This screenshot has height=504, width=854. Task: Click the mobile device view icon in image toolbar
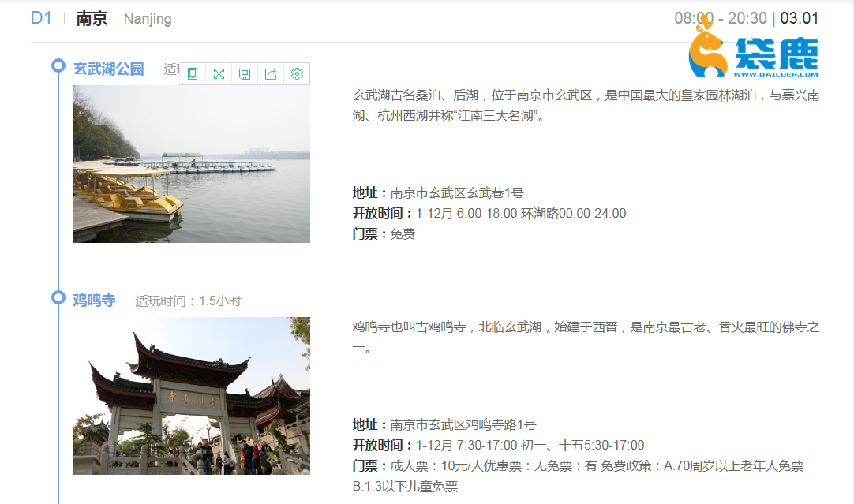[x=193, y=74]
